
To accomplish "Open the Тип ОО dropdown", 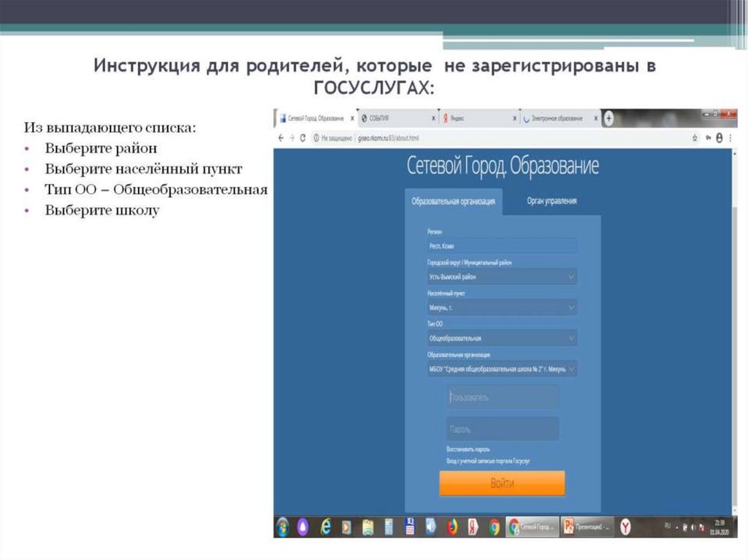I will [500, 338].
